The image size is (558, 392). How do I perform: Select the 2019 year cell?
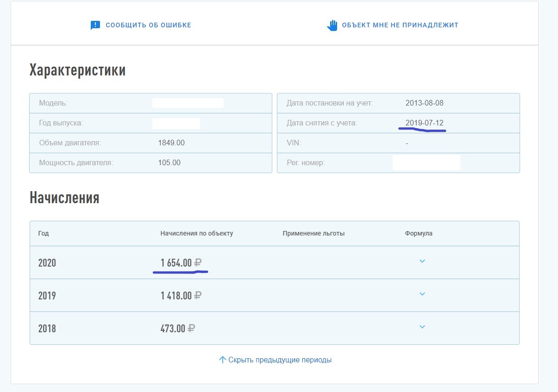pos(47,296)
